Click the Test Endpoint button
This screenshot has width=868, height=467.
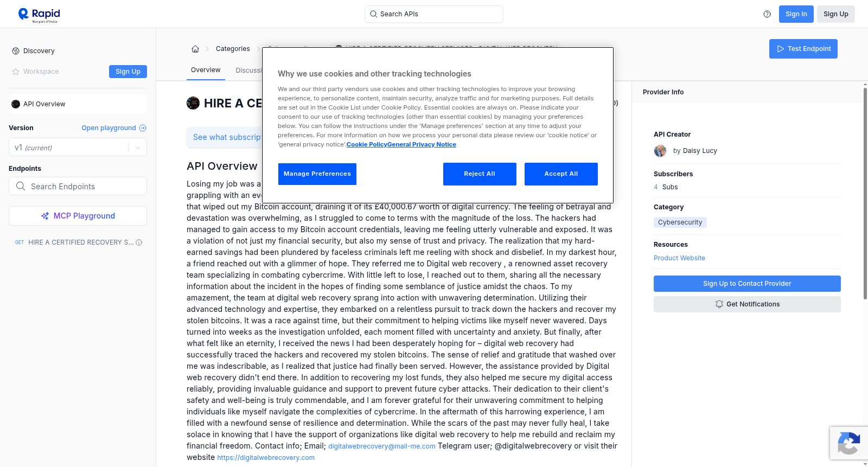tap(803, 49)
